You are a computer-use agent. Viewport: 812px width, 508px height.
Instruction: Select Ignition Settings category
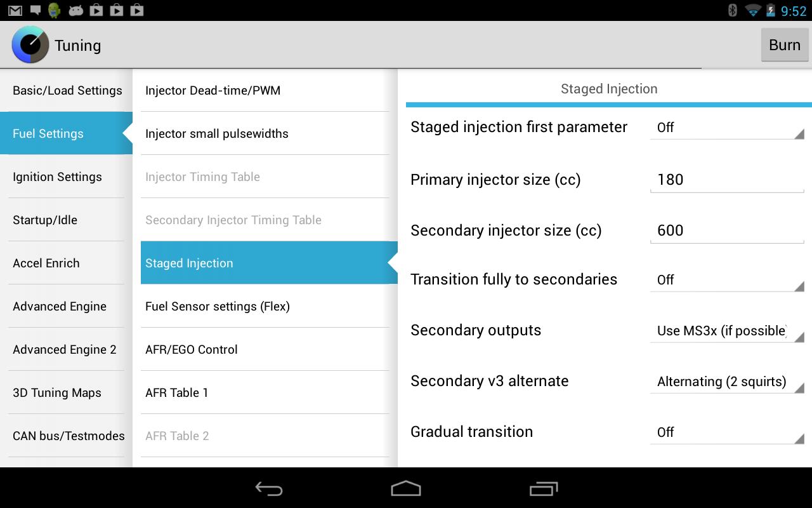pyautogui.click(x=66, y=177)
